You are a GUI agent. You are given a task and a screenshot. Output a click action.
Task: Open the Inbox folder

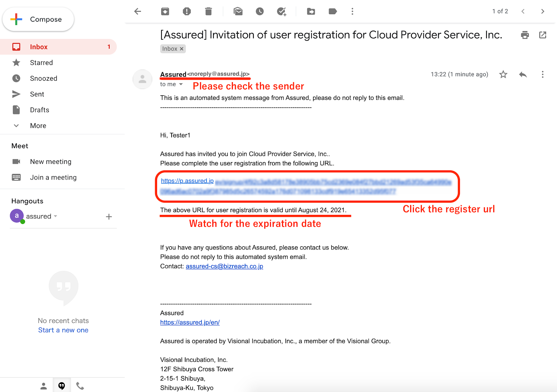click(x=58, y=47)
